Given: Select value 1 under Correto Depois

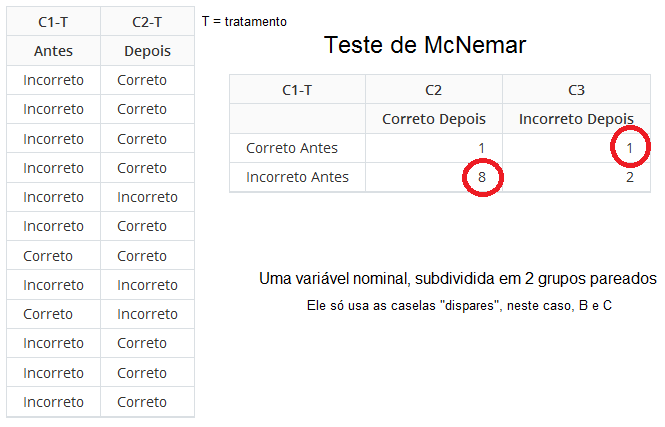Looking at the screenshot, I should tap(481, 148).
